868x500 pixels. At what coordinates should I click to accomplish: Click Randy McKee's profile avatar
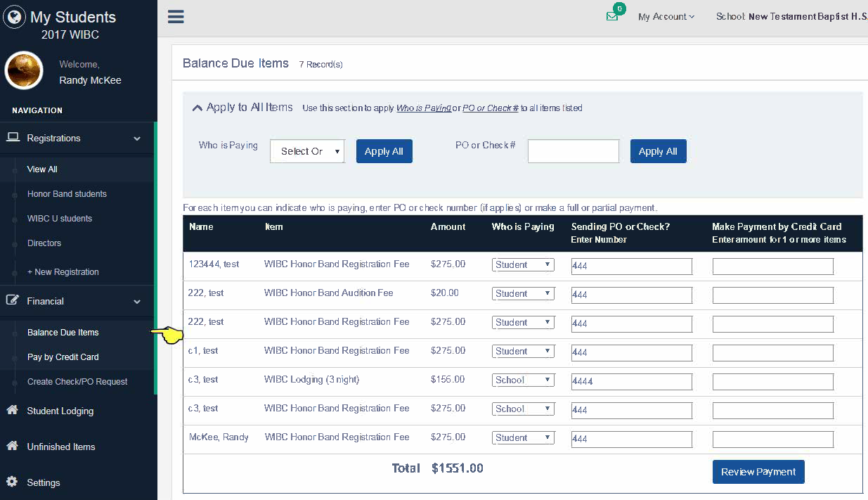pos(24,70)
